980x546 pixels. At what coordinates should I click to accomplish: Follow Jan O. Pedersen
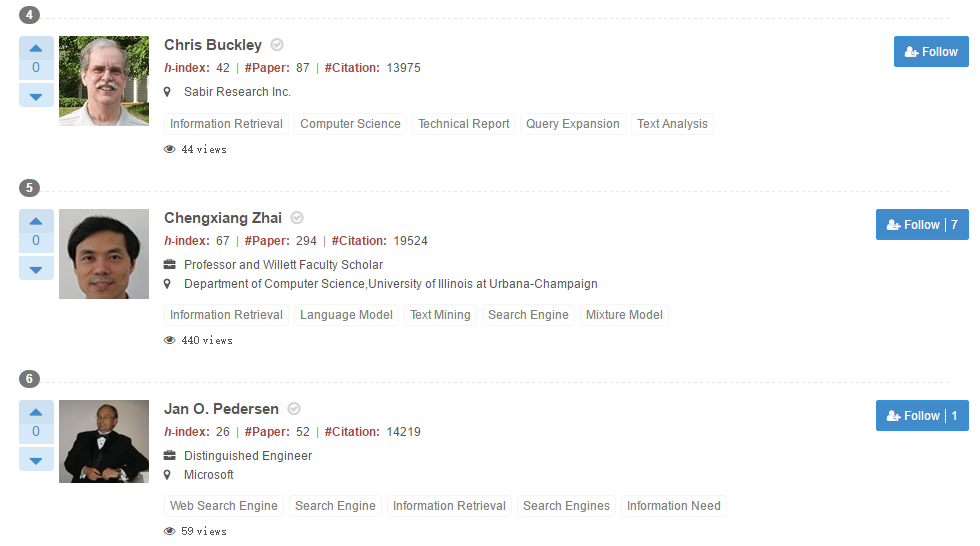coord(922,416)
